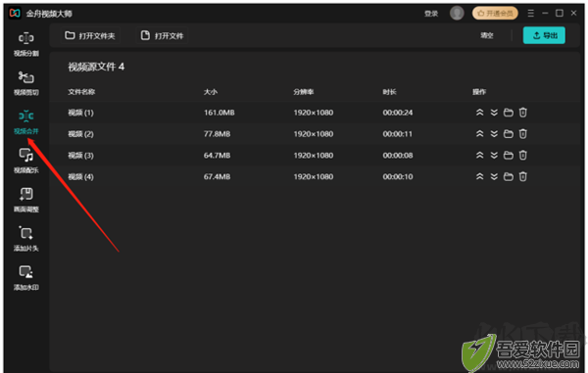Click the 登录 login link
588x373 pixels.
pos(431,14)
